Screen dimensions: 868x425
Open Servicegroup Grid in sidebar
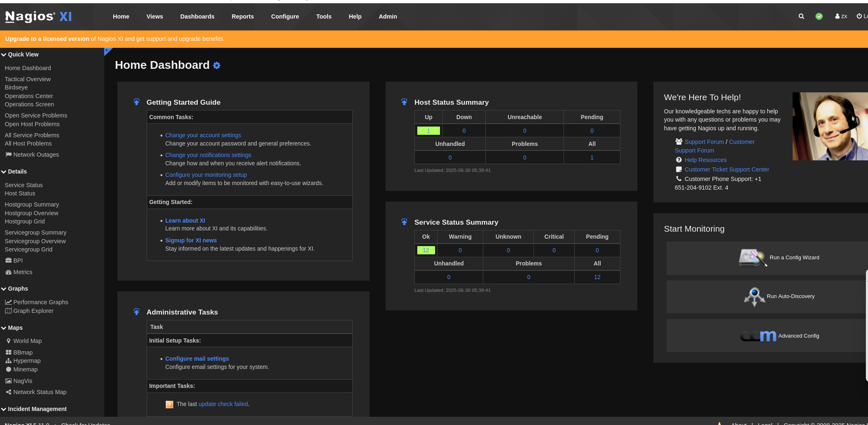28,249
